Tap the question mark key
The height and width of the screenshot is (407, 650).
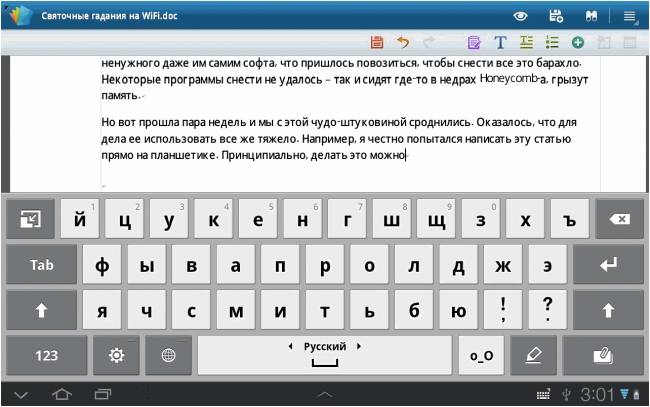click(x=548, y=310)
